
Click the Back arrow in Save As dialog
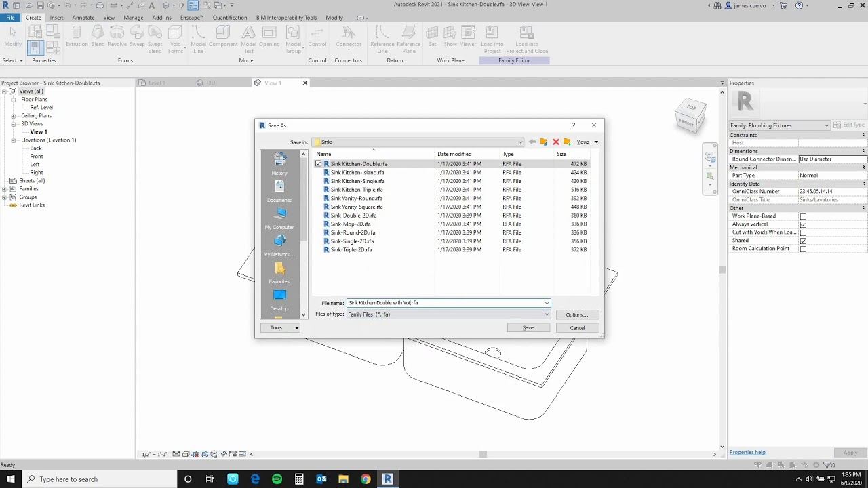click(x=532, y=142)
